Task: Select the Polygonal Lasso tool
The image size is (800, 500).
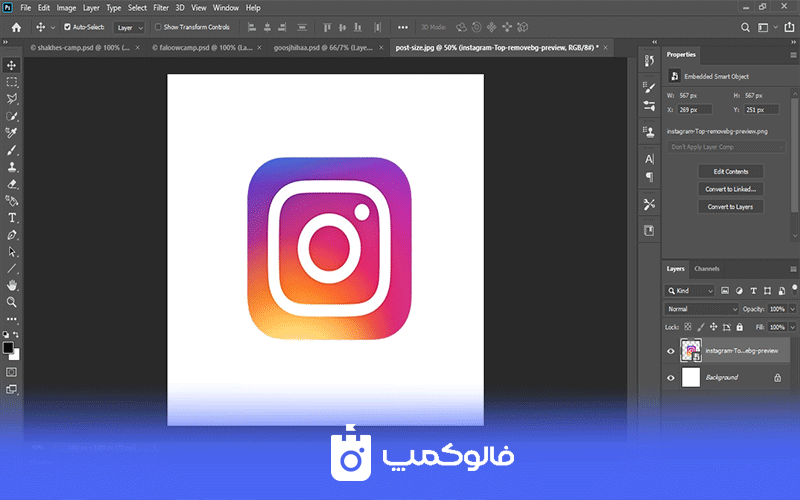Action: (11, 99)
